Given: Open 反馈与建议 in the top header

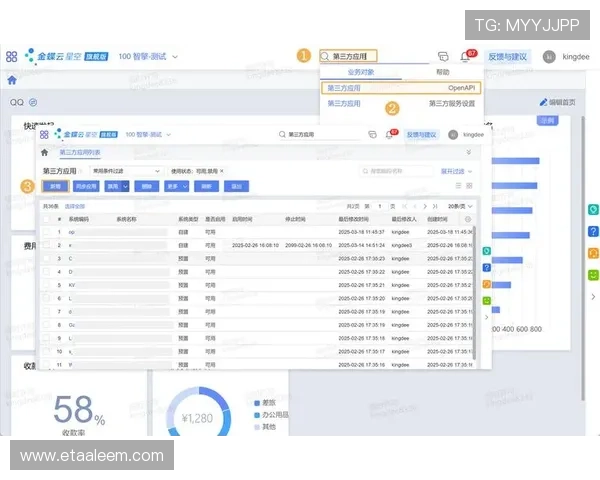Looking at the screenshot, I should coord(507,57).
